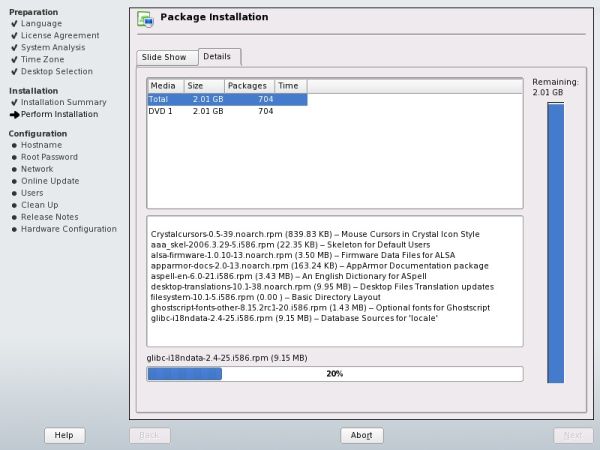The height and width of the screenshot is (450, 600).
Task: Select the DVD 1 row
Action: 227,111
